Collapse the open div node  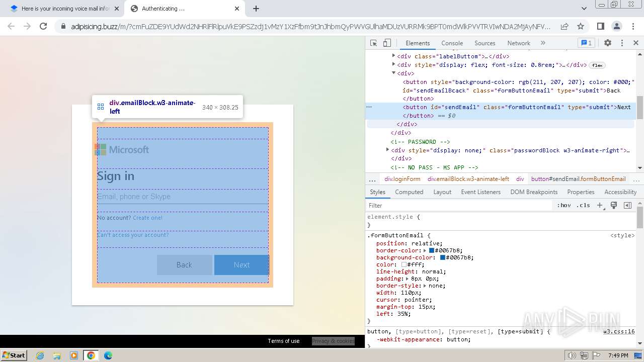click(x=393, y=73)
